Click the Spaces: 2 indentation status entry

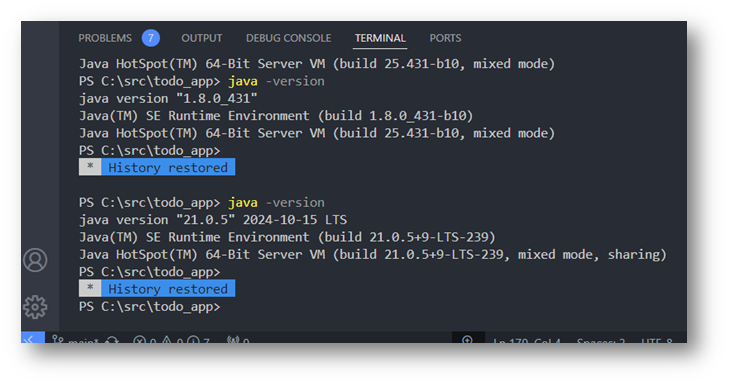click(x=601, y=340)
